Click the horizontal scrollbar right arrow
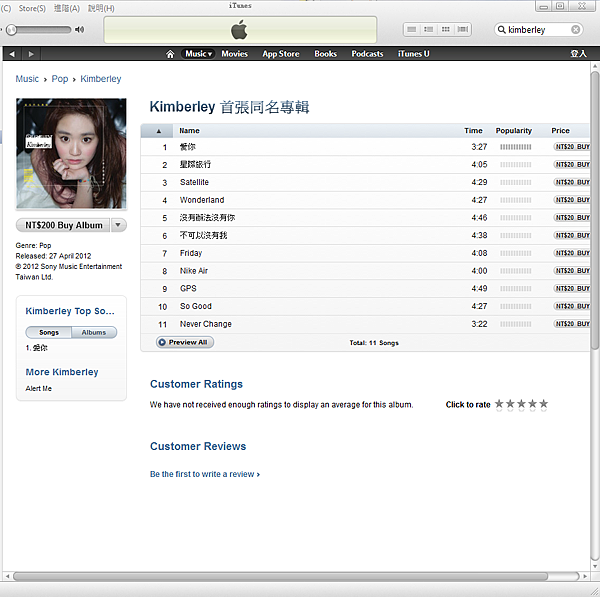This screenshot has height=597, width=600. click(x=585, y=576)
